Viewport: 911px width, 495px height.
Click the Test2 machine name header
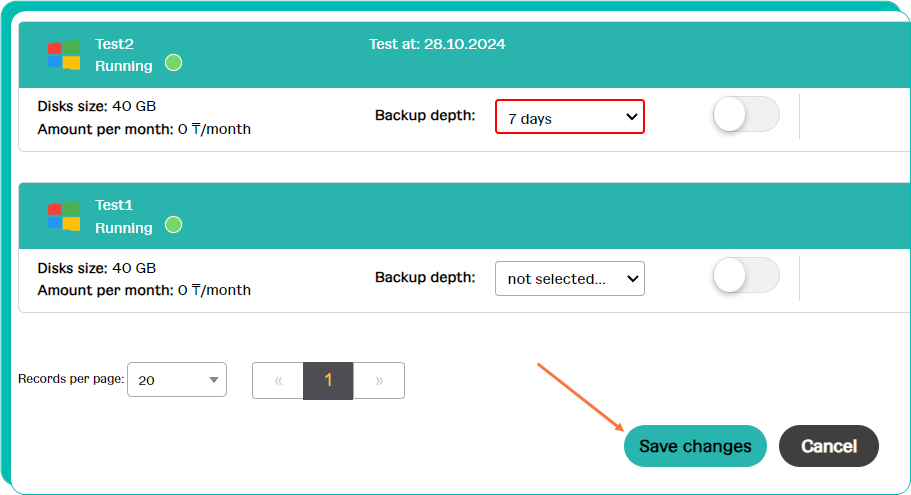(x=114, y=44)
